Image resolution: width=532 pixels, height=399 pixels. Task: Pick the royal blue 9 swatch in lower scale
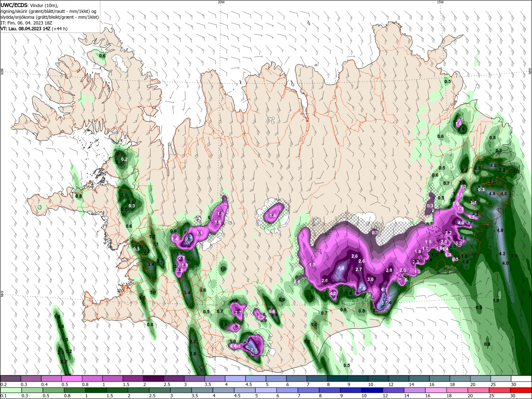pos(351,390)
